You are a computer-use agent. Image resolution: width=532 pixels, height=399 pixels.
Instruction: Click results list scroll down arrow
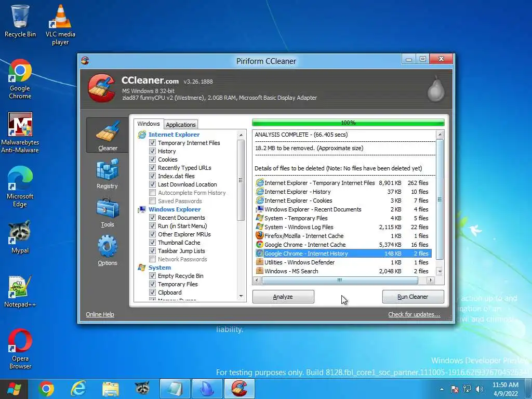[440, 271]
